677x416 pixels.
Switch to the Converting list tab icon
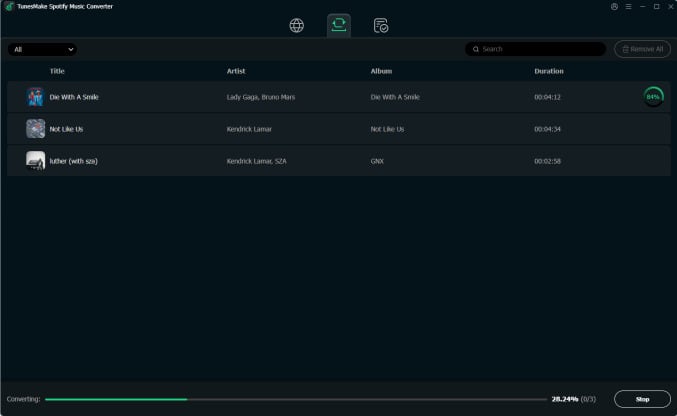point(339,25)
